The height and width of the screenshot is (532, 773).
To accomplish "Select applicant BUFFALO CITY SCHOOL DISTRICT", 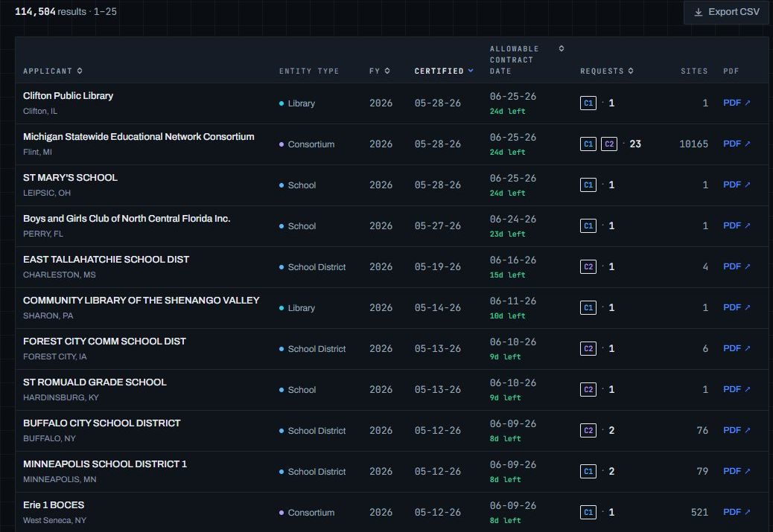I will pyautogui.click(x=101, y=423).
